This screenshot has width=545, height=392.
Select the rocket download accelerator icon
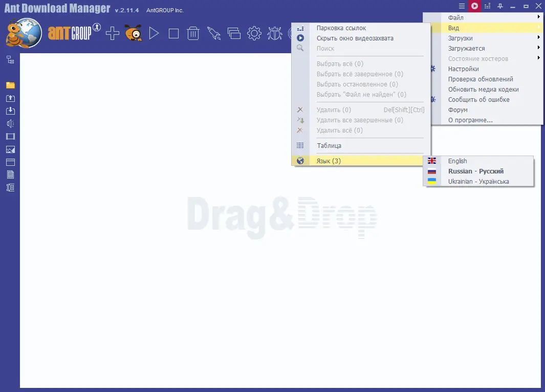[x=214, y=33]
